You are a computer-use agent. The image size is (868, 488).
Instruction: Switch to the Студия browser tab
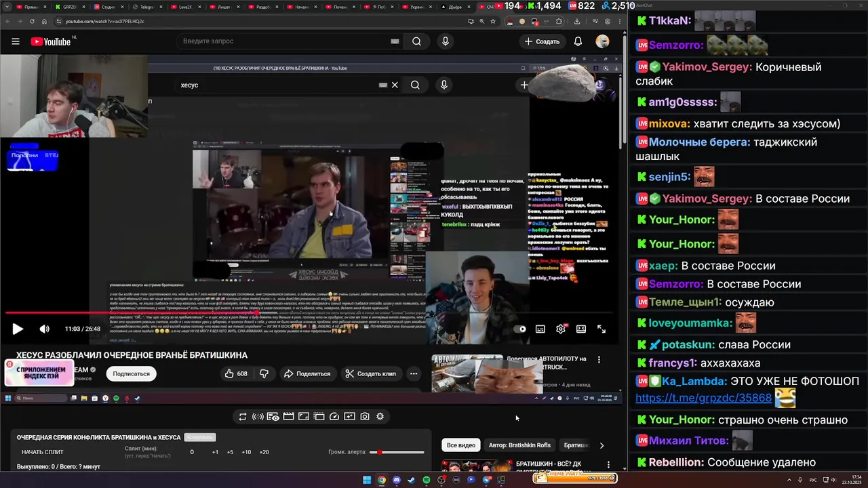(x=106, y=7)
